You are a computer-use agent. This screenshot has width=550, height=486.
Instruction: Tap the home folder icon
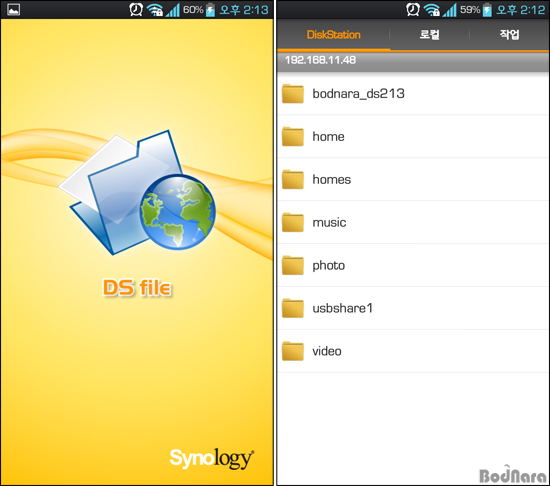[x=293, y=136]
